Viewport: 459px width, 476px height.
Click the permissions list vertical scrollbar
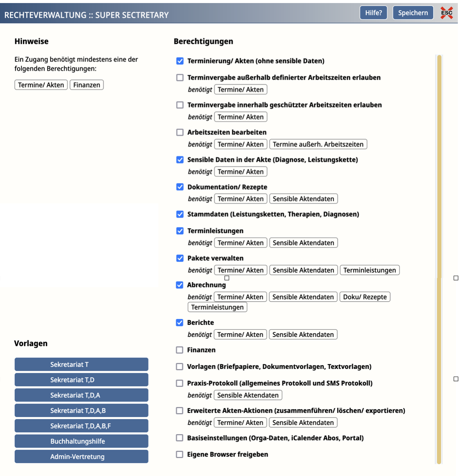point(439,259)
